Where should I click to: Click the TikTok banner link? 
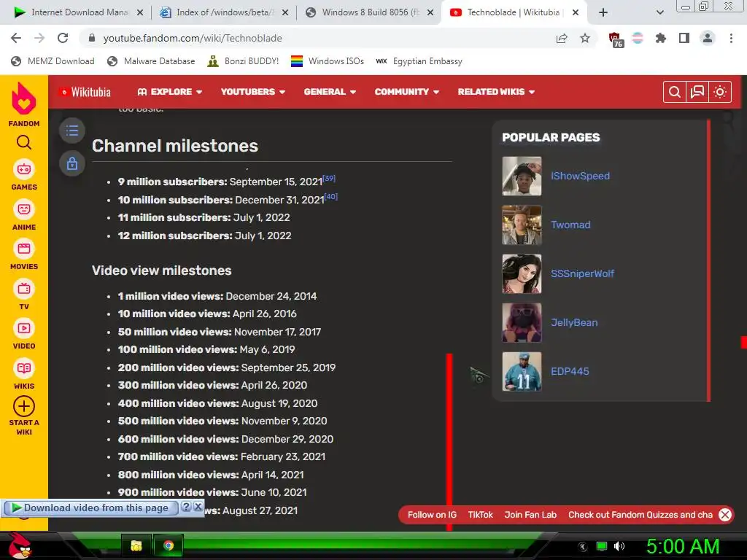pos(480,515)
